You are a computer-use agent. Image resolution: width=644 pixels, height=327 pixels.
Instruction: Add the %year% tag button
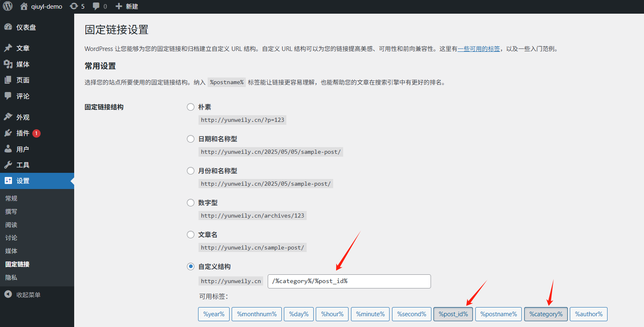point(214,314)
